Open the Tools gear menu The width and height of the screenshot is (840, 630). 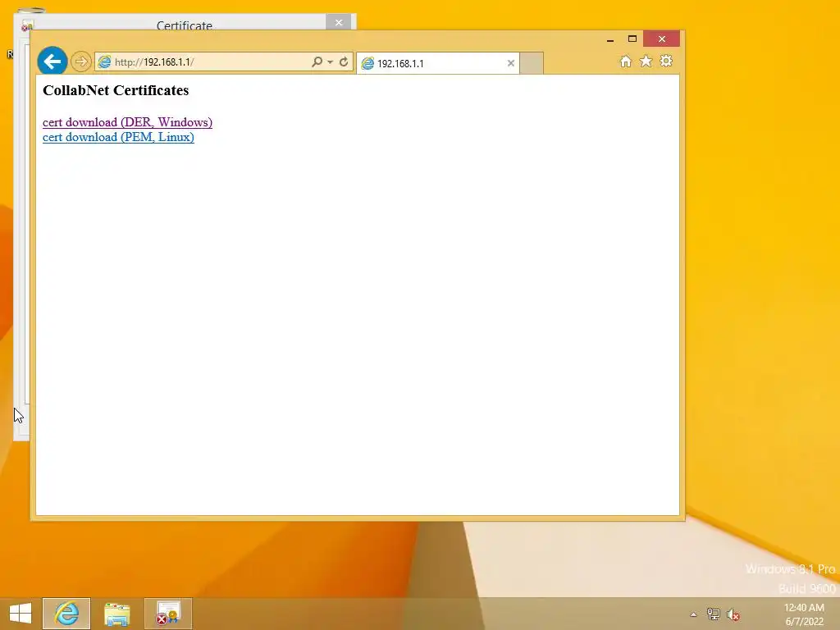(666, 61)
